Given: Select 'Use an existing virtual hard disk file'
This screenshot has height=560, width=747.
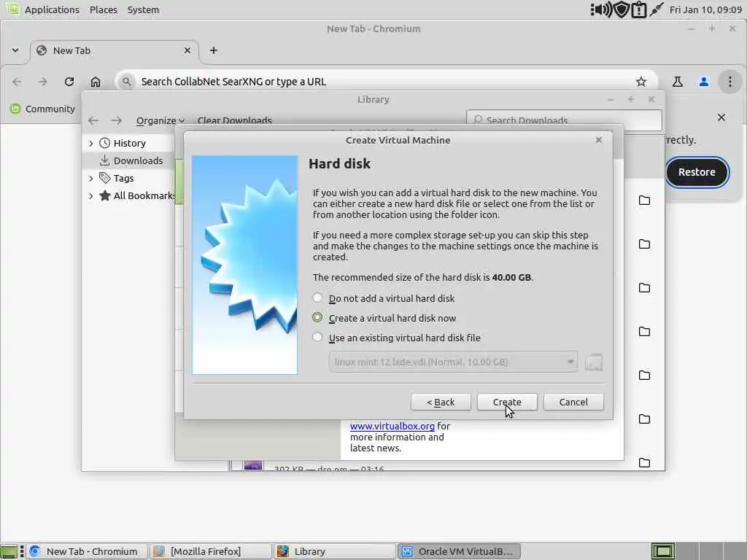Looking at the screenshot, I should (396, 338).
